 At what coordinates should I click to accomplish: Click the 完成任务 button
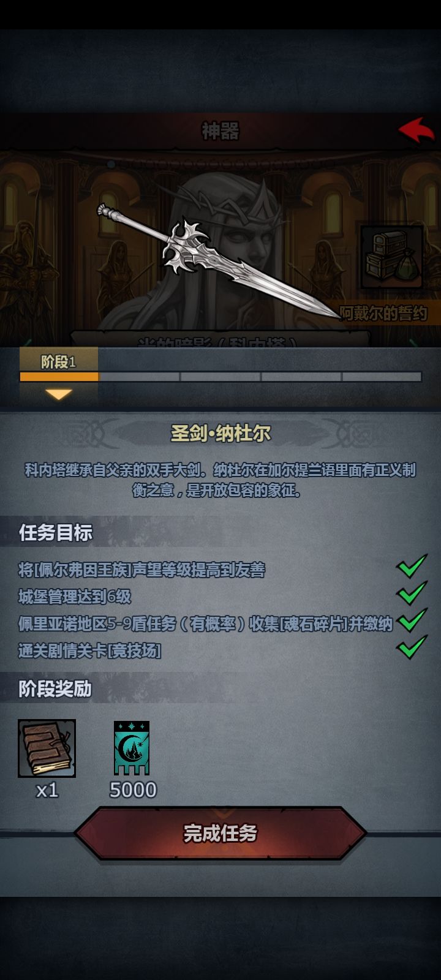[221, 834]
